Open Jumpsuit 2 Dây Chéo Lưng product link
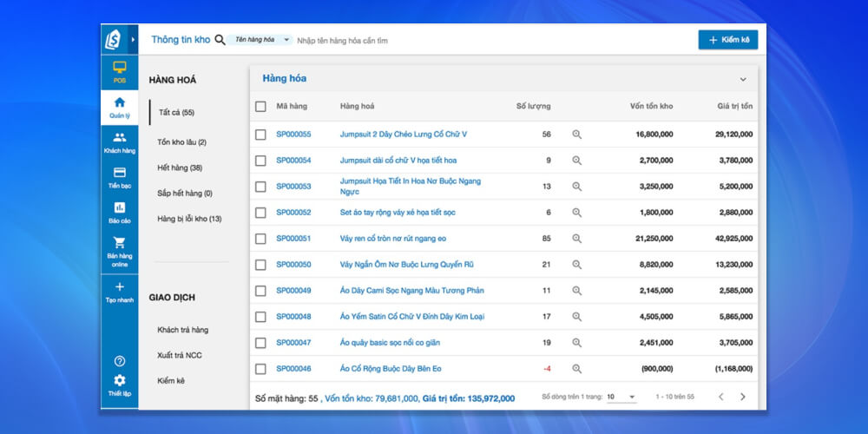 coord(404,135)
